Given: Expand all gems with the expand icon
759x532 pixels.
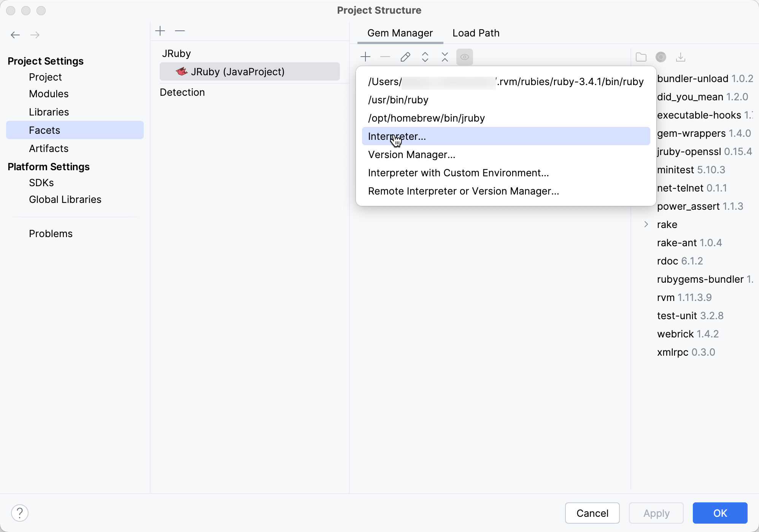Looking at the screenshot, I should click(x=425, y=57).
